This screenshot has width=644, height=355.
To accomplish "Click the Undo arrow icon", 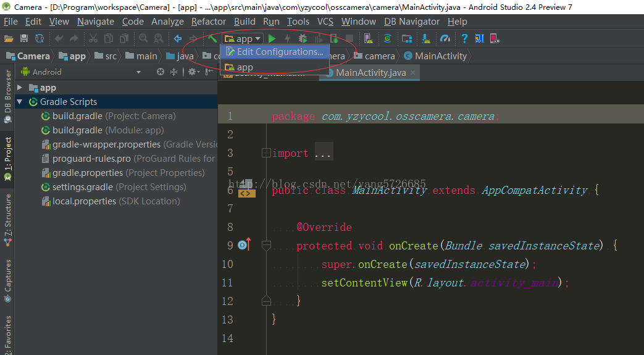I will pyautogui.click(x=59, y=39).
